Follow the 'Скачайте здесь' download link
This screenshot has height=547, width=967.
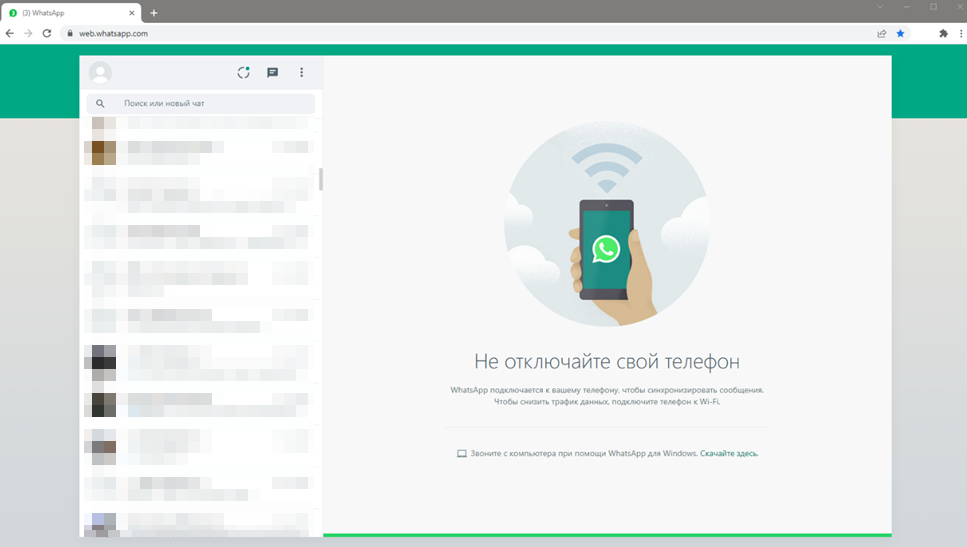[729, 453]
